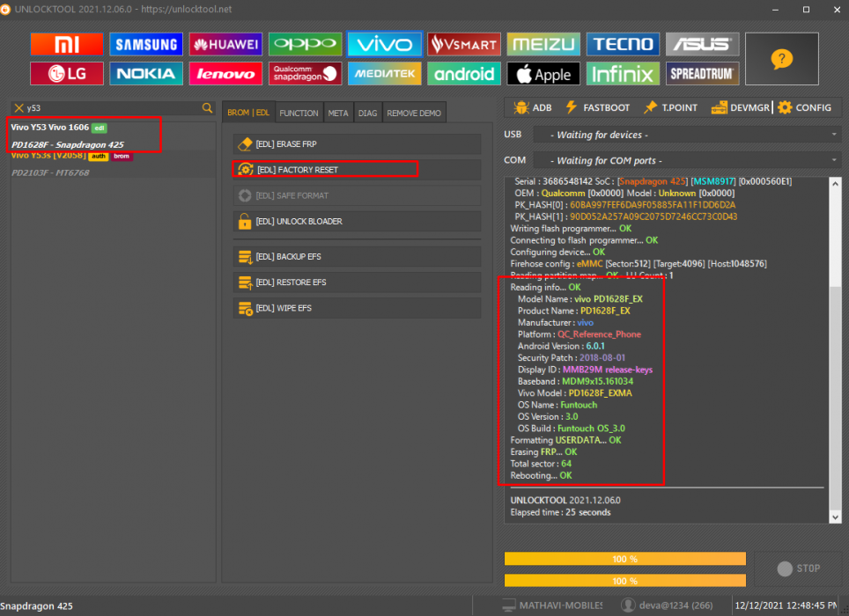
Task: Switch to the FUNCTION tab
Action: [x=299, y=113]
